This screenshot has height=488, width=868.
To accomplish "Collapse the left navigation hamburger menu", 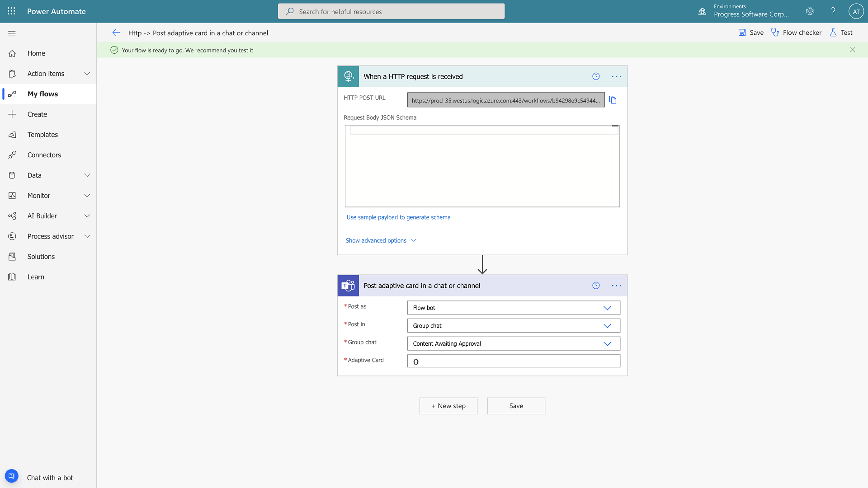I will point(12,33).
